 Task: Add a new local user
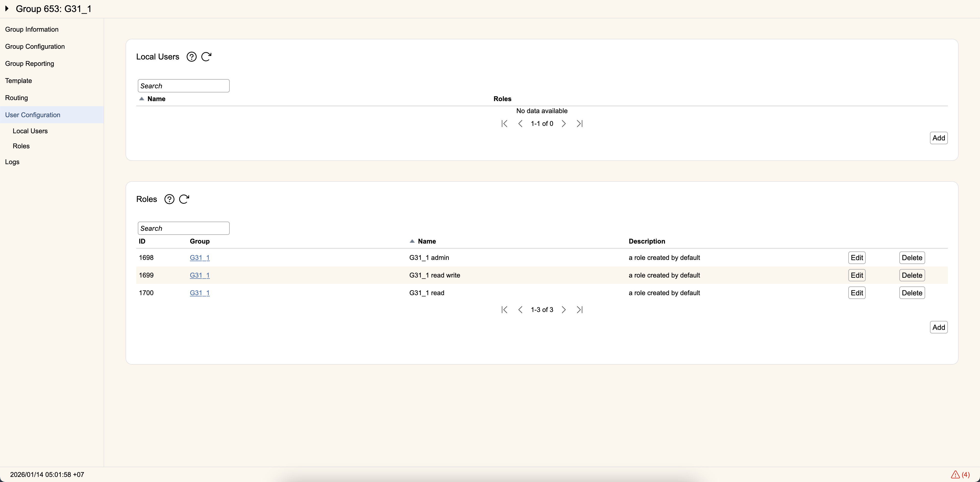(939, 138)
